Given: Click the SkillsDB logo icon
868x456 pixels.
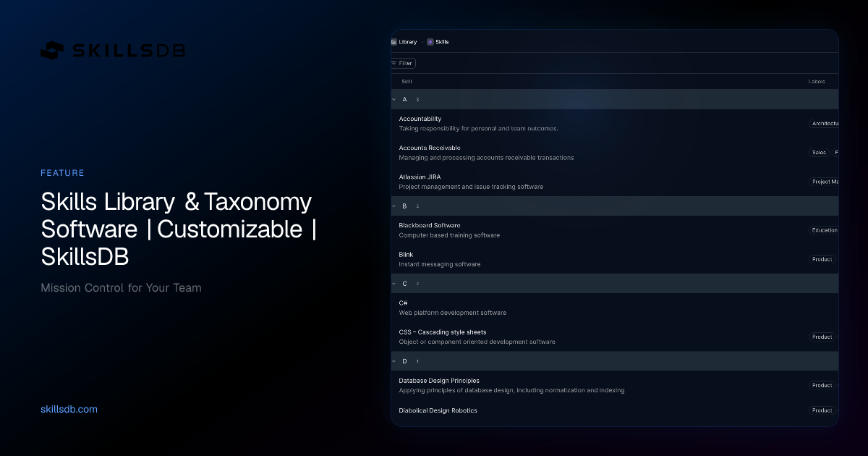Looking at the screenshot, I should 53,51.
